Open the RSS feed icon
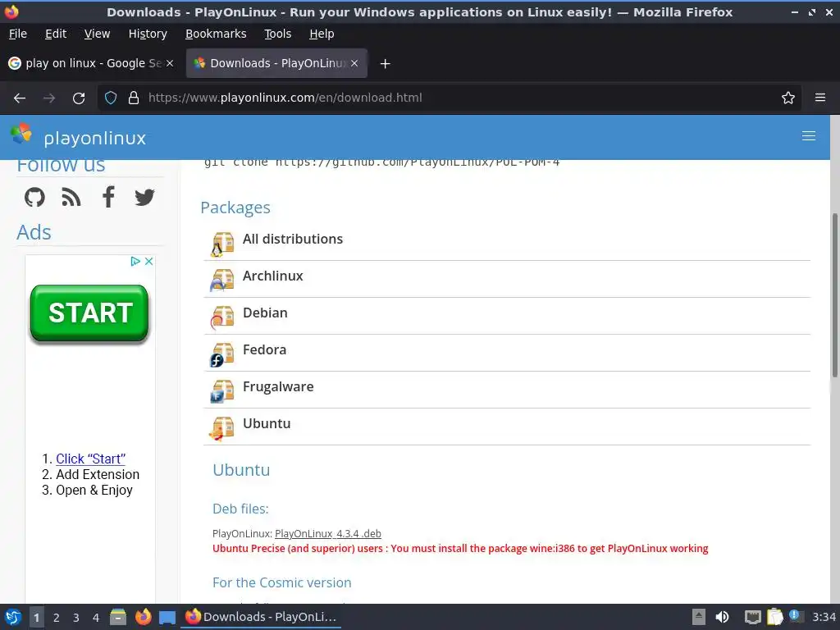This screenshot has height=630, width=840. 71,197
